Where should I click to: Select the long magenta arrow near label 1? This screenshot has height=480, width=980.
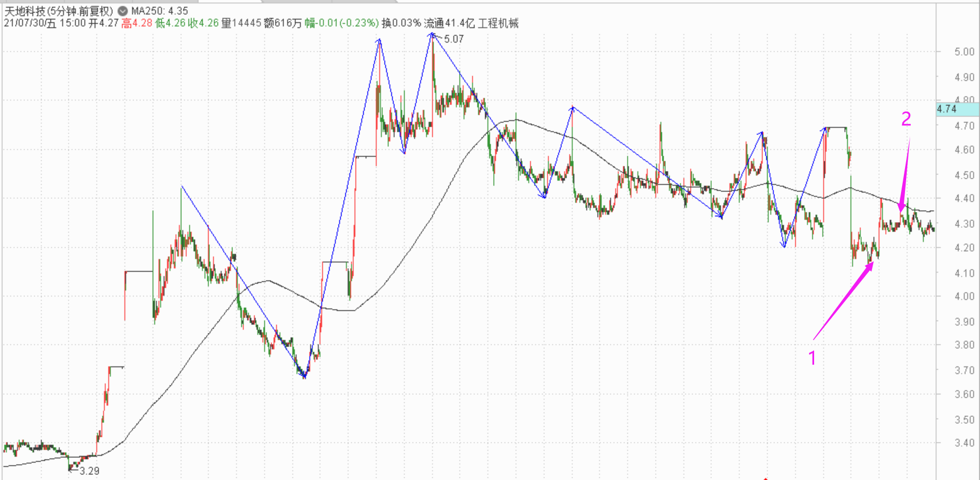tap(843, 301)
